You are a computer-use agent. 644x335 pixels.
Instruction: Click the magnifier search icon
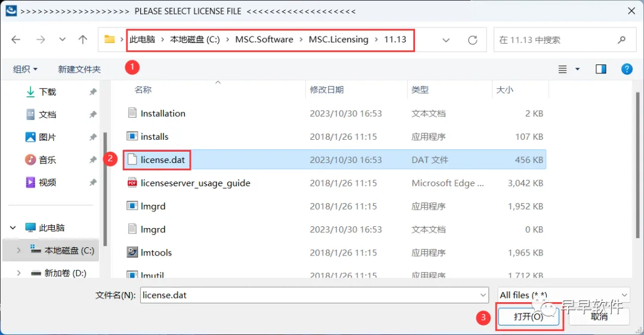click(x=621, y=40)
